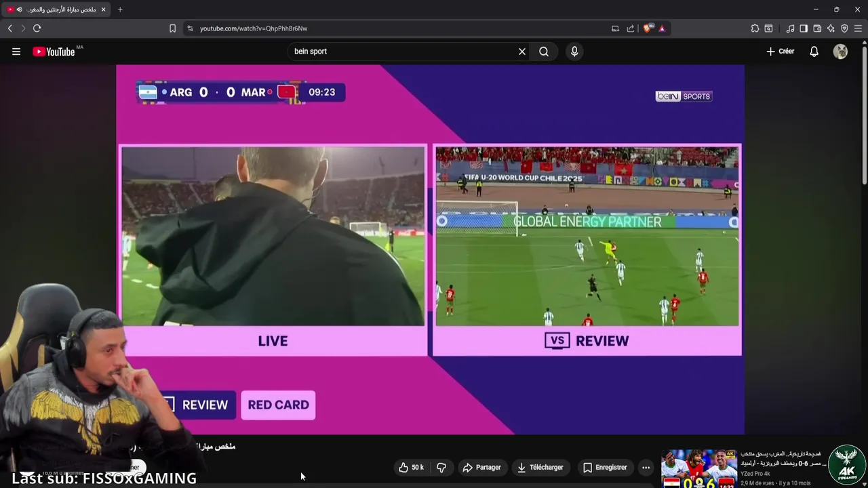Open the Brave VPN shield icon

(844, 28)
